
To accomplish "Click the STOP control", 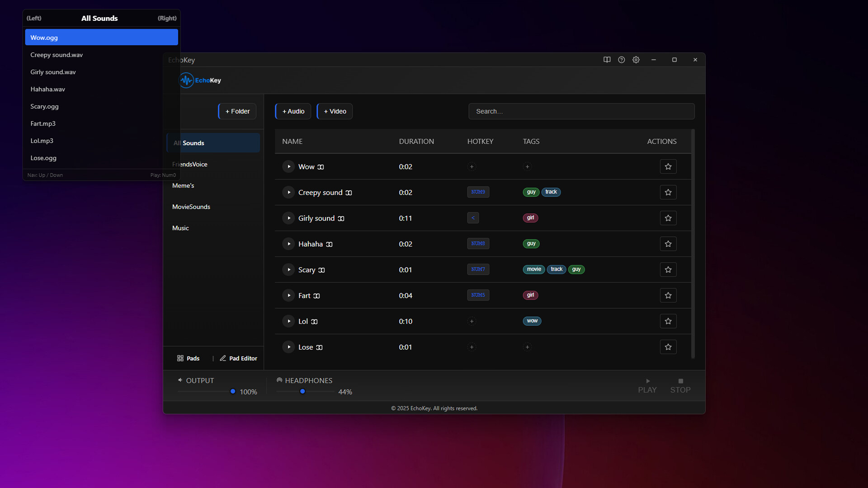I will click(680, 386).
